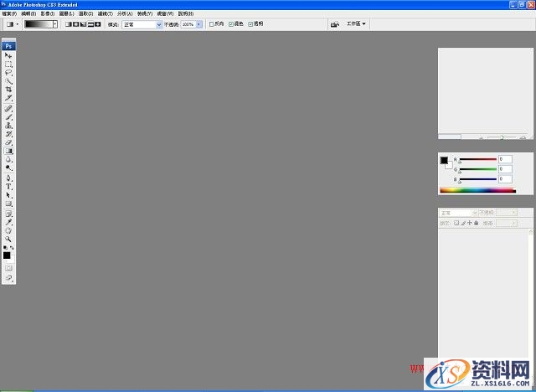Uncheck the 透明 checkbox
Viewport: 536px width, 392px height.
click(250, 25)
